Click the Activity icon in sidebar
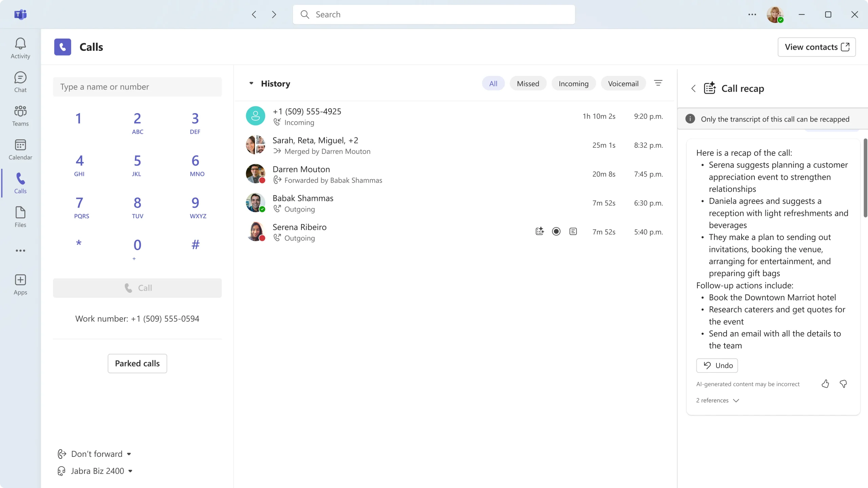Screen dimensions: 868x488 20,48
